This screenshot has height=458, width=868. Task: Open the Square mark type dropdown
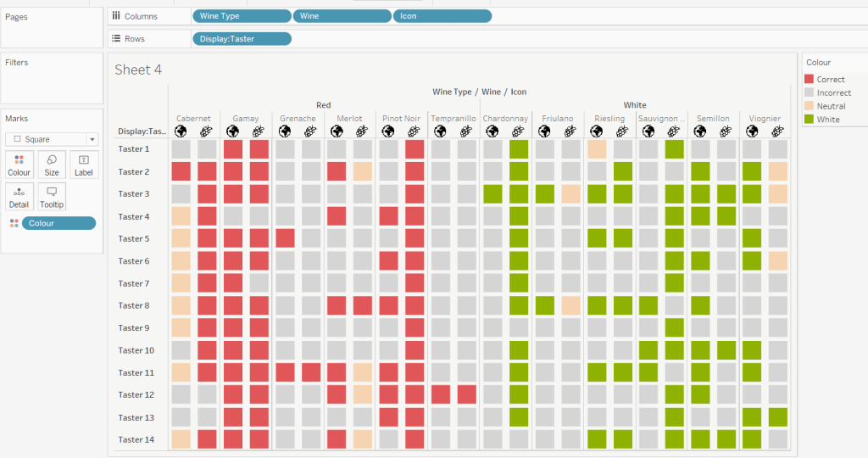(52, 139)
